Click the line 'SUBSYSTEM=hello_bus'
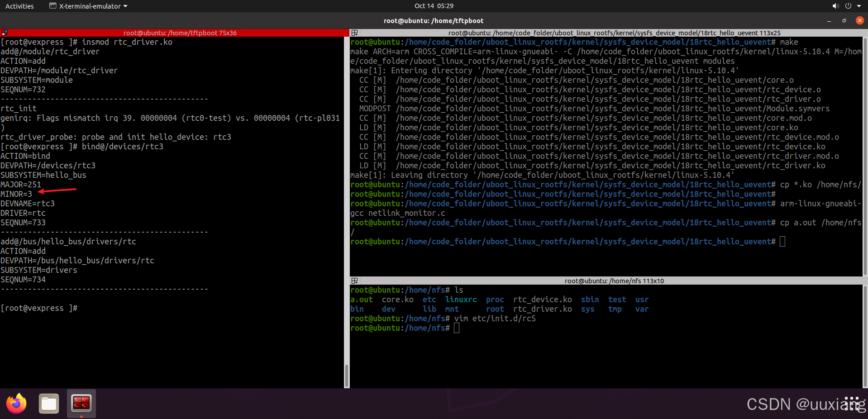The image size is (868, 419). (43, 175)
